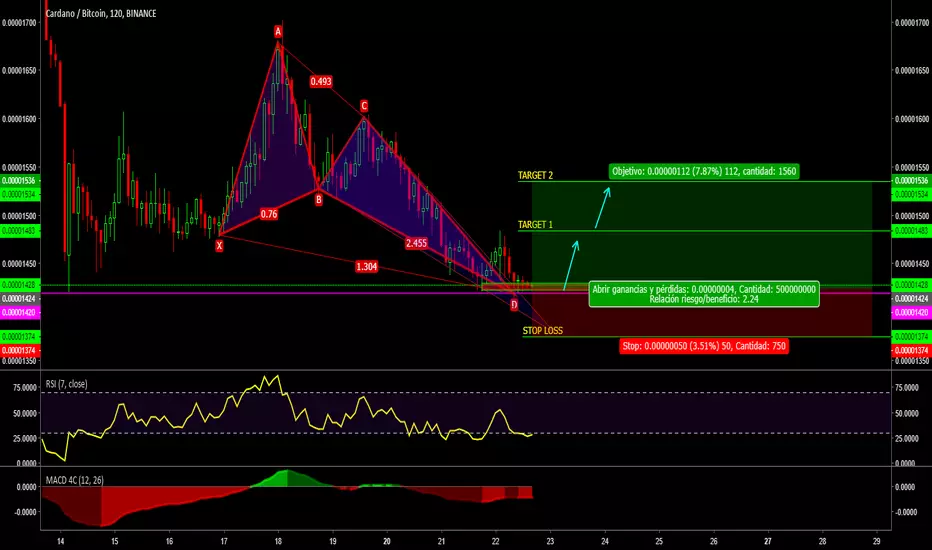Select the harmonic pattern point A label
This screenshot has width=932, height=550.
[278, 32]
